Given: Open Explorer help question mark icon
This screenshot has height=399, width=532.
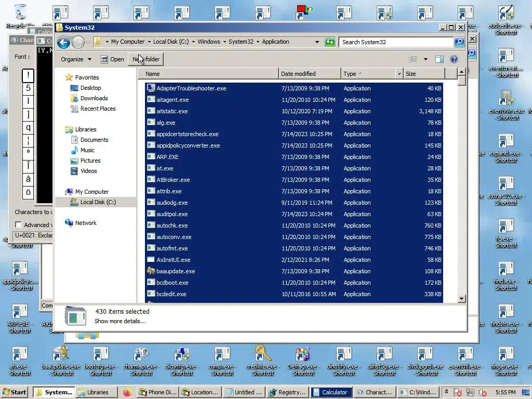Looking at the screenshot, I should (x=454, y=59).
